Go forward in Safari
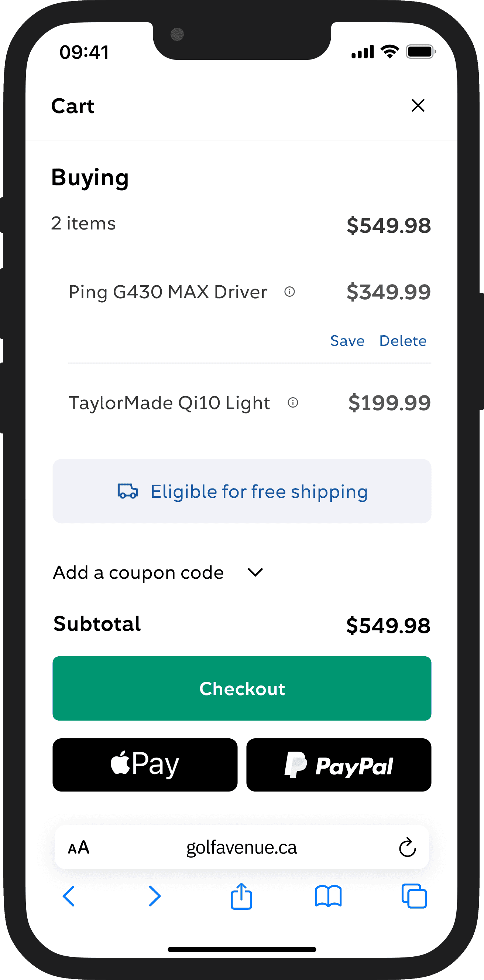This screenshot has height=980, width=484. point(155,896)
